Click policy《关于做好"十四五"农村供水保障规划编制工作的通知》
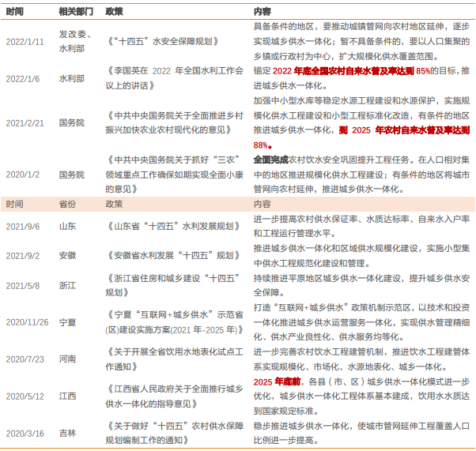This screenshot has width=476, height=451. (x=175, y=433)
